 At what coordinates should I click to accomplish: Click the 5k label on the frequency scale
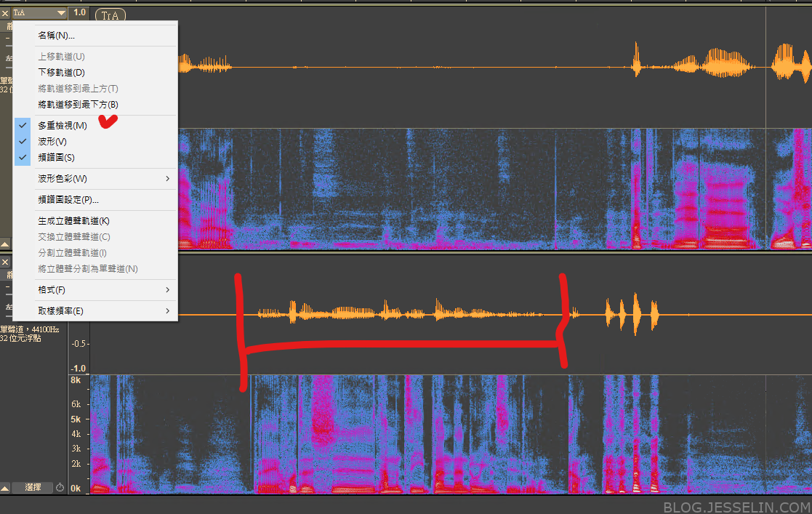[76, 419]
